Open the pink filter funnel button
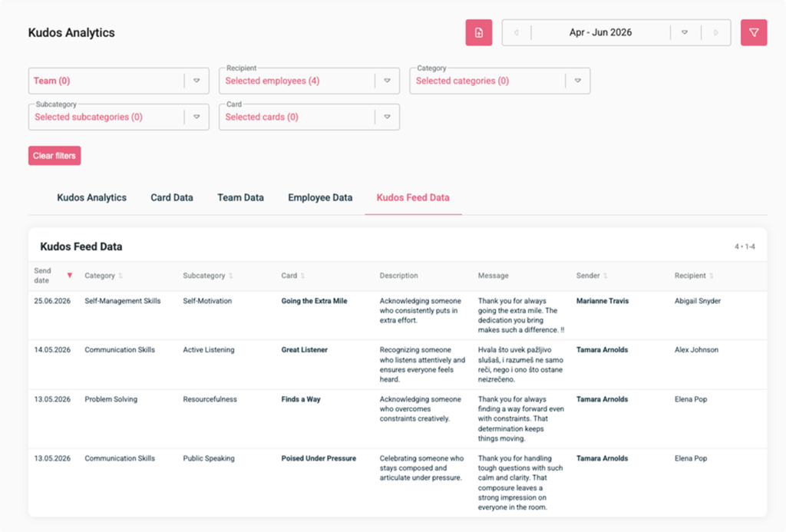786x532 pixels. pyautogui.click(x=754, y=32)
